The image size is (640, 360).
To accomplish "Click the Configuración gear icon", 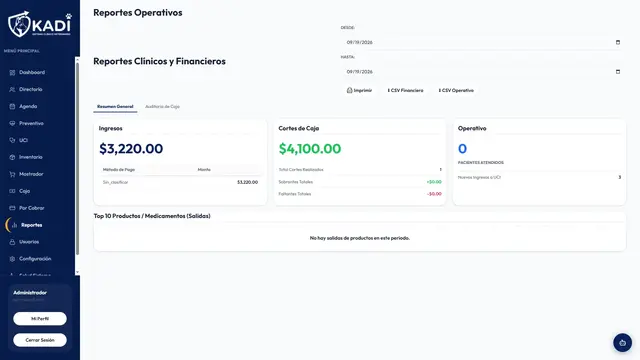I will tap(12, 259).
